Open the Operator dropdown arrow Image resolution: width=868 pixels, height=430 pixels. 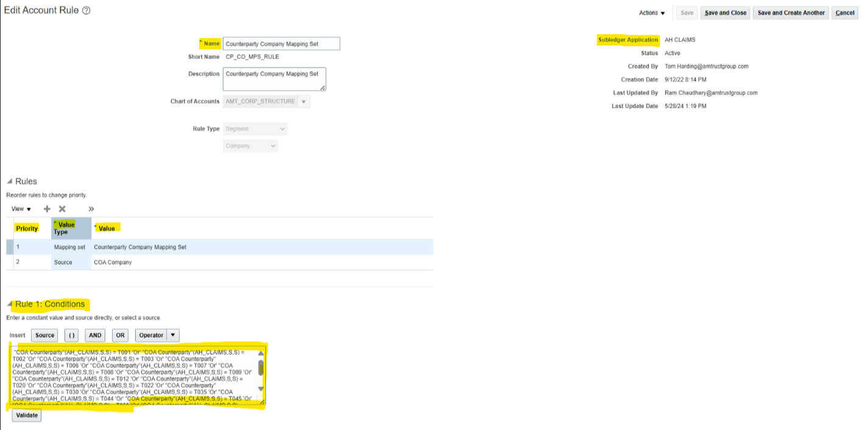click(x=173, y=335)
